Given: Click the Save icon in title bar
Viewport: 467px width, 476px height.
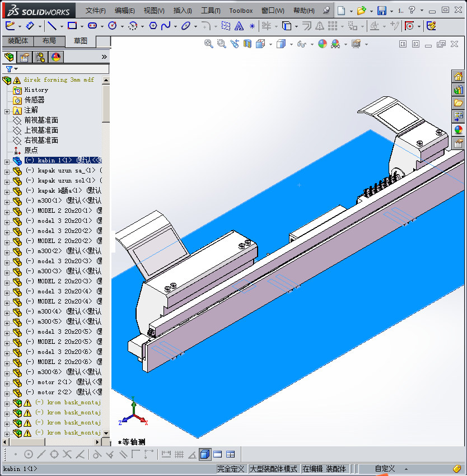Looking at the screenshot, I should tap(382, 11).
